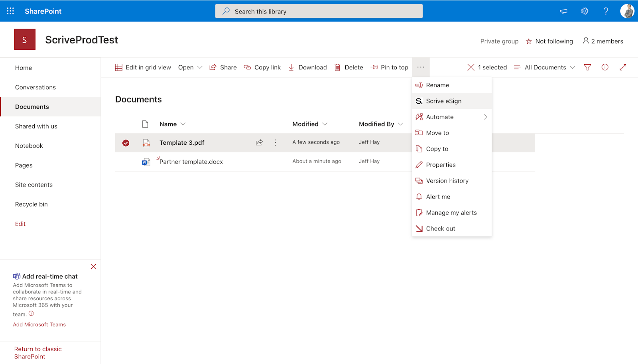Click the Search this library box
The width and height of the screenshot is (638, 364).
point(319,11)
